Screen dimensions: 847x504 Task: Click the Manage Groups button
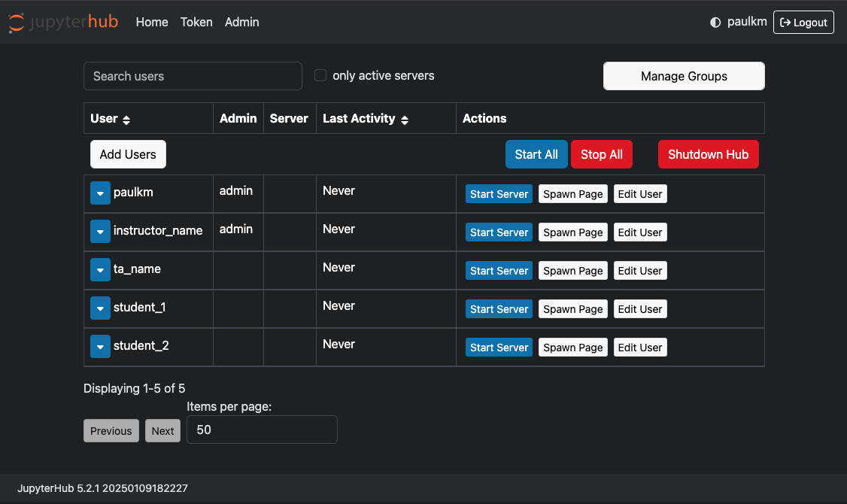click(x=683, y=76)
